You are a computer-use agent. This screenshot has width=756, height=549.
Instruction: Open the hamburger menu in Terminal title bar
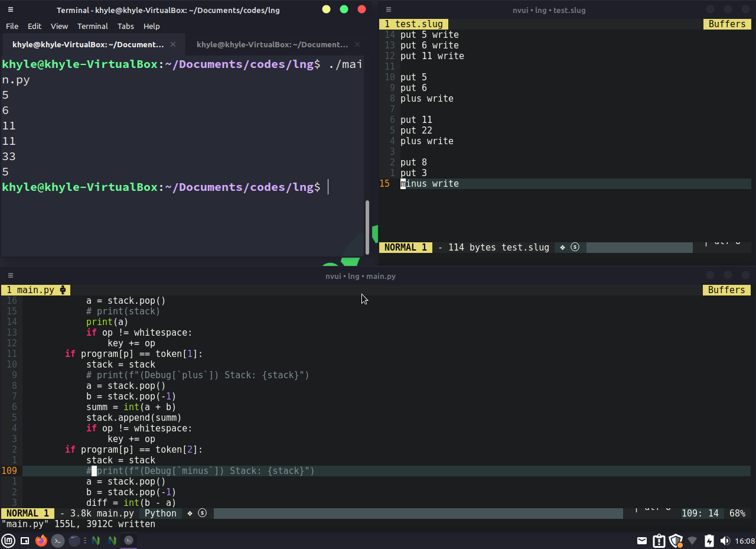[11, 9]
